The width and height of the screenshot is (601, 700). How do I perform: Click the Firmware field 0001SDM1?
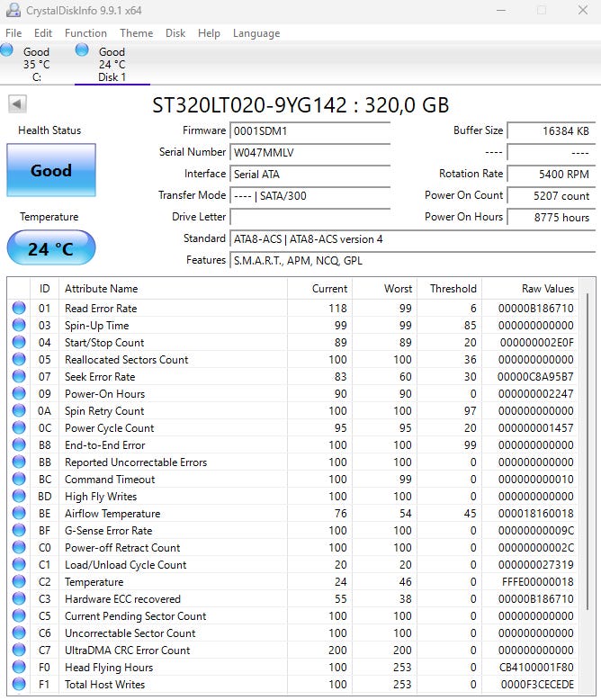point(309,130)
